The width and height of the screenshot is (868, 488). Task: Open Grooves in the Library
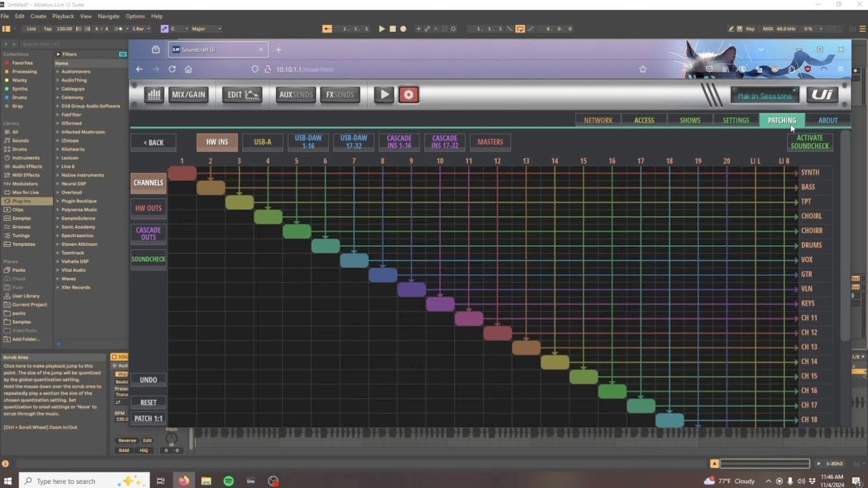pos(21,227)
